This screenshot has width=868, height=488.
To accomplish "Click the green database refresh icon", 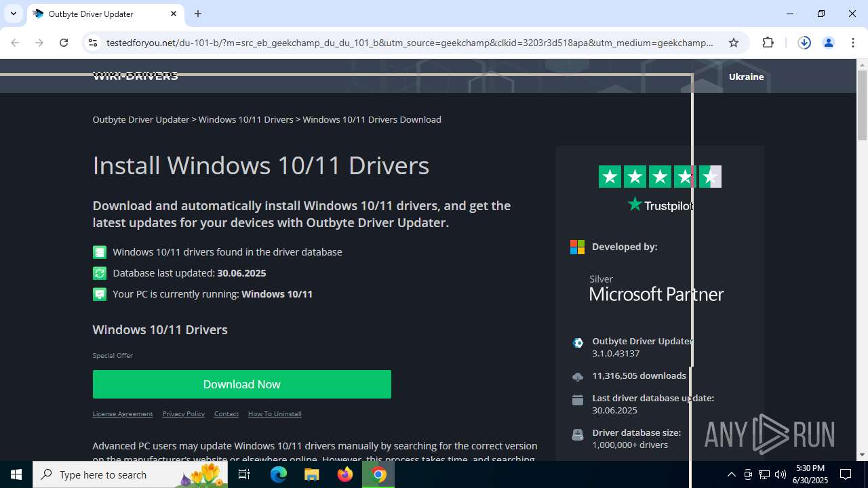I will click(x=100, y=273).
